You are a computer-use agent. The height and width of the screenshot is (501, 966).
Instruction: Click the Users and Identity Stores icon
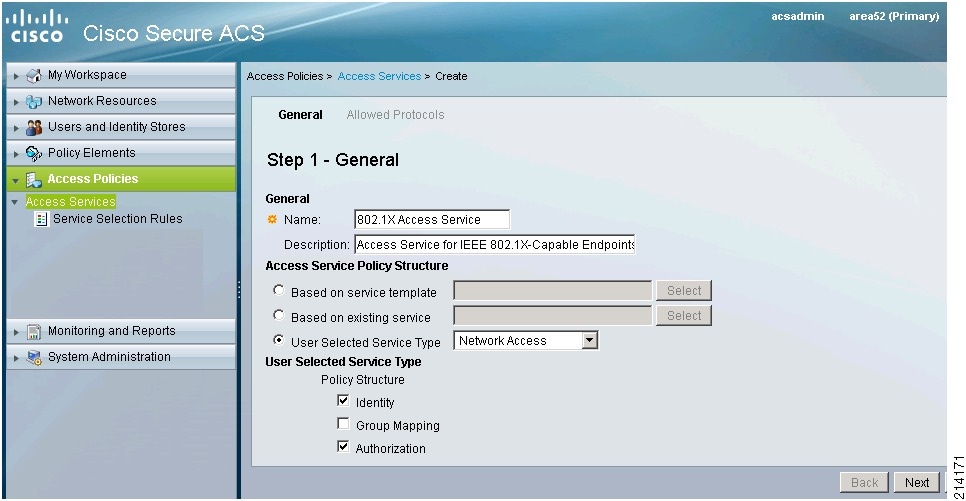[x=34, y=128]
